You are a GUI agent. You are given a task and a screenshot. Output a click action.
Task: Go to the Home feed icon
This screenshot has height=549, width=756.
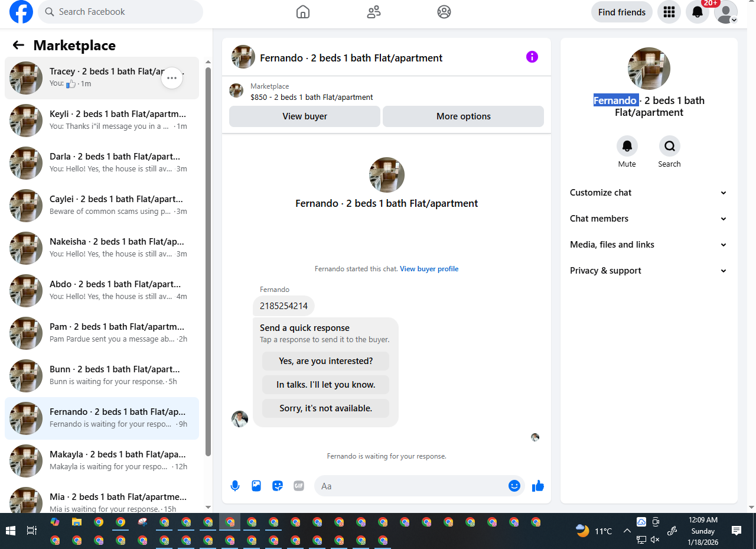[302, 12]
